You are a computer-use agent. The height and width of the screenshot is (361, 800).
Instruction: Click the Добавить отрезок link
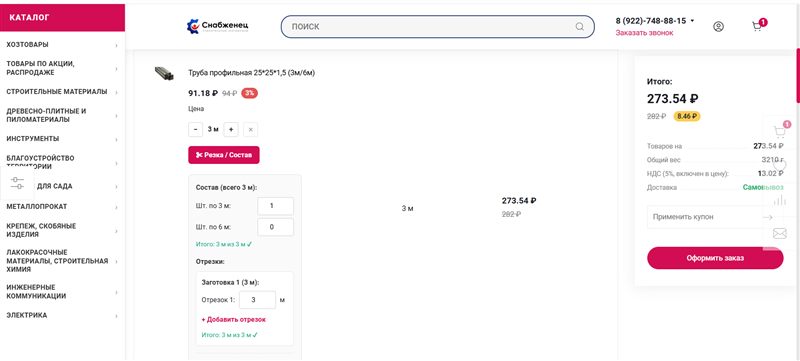click(x=234, y=320)
